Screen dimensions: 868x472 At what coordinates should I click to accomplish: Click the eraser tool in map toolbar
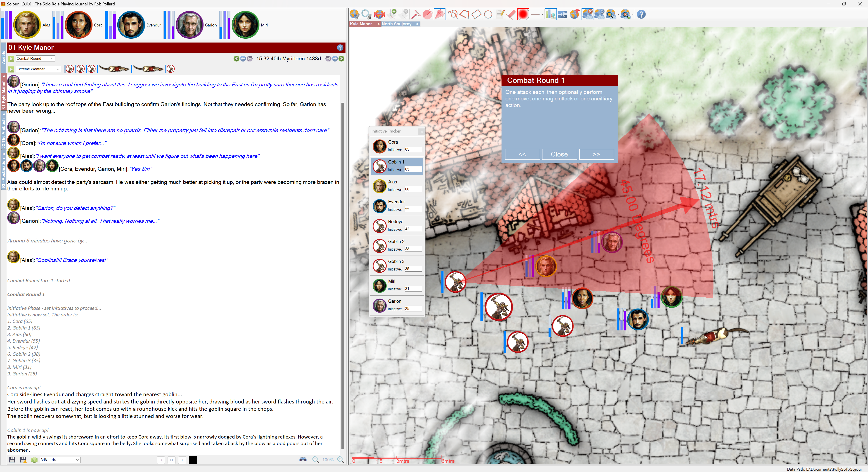point(511,14)
